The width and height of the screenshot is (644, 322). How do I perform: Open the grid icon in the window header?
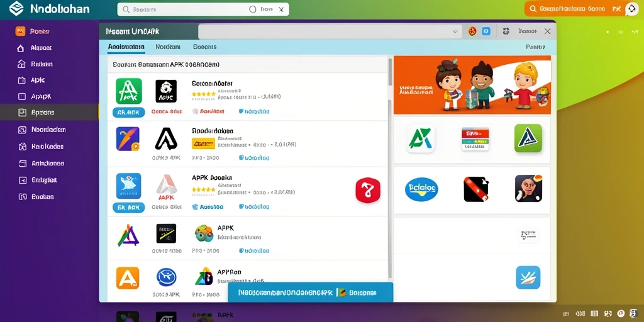pos(506,31)
